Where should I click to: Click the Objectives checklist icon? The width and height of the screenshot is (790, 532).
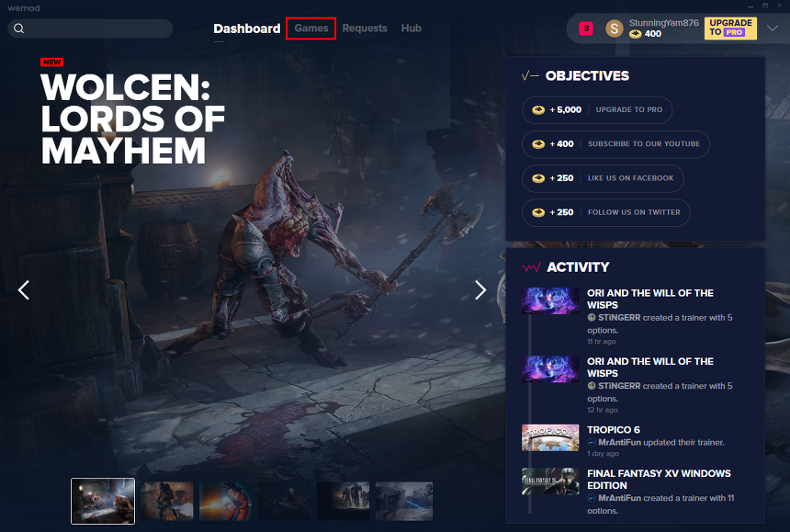[531, 76]
